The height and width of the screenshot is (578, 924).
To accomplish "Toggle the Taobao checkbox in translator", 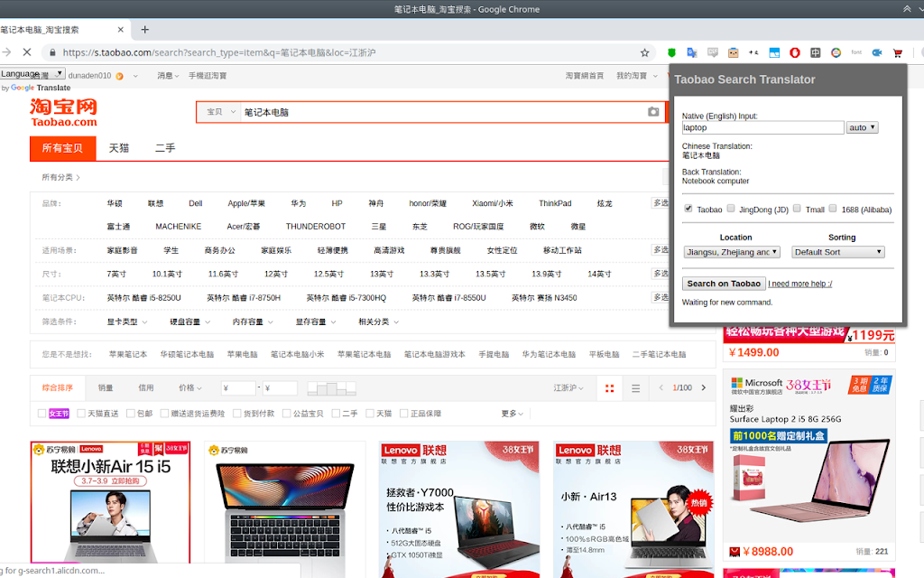I will pyautogui.click(x=688, y=209).
